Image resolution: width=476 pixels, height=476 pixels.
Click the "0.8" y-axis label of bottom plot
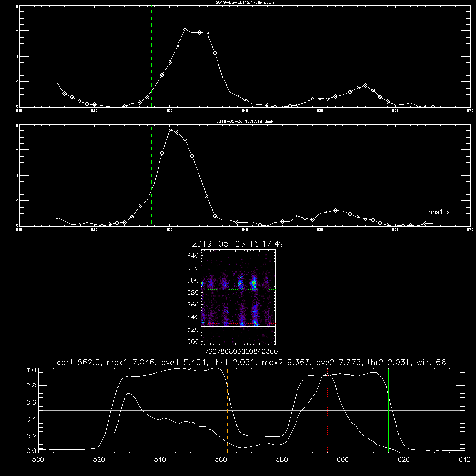click(31, 386)
